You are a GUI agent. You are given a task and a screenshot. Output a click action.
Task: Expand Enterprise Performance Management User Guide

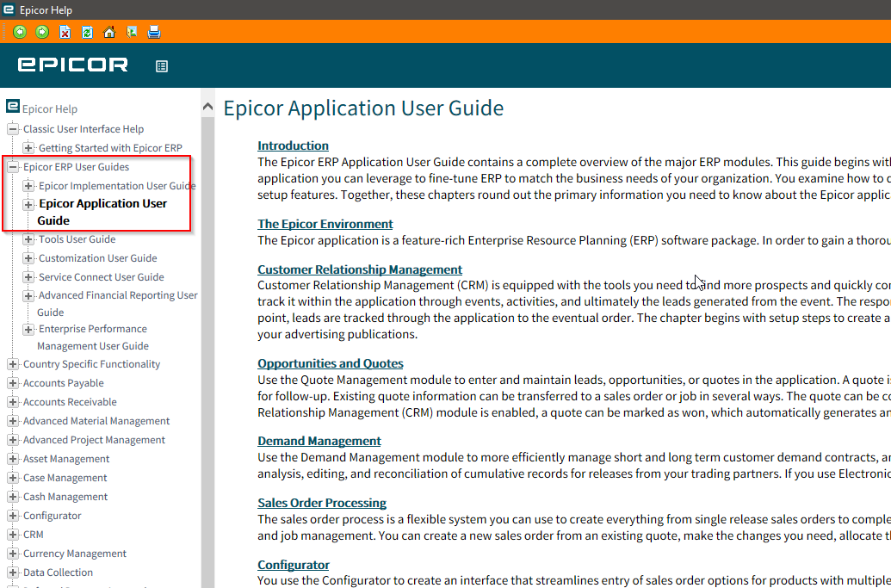pos(28,330)
